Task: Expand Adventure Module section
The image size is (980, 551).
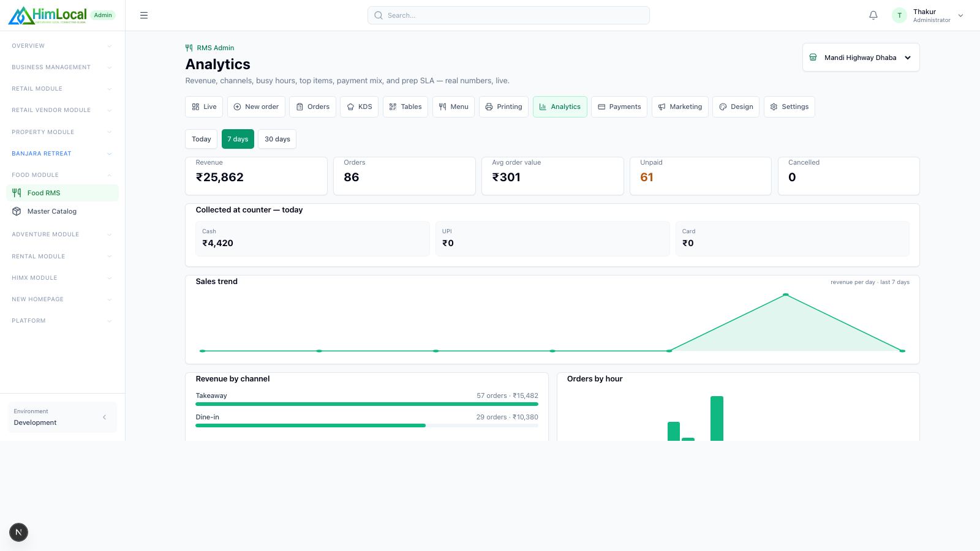Action: (62, 234)
